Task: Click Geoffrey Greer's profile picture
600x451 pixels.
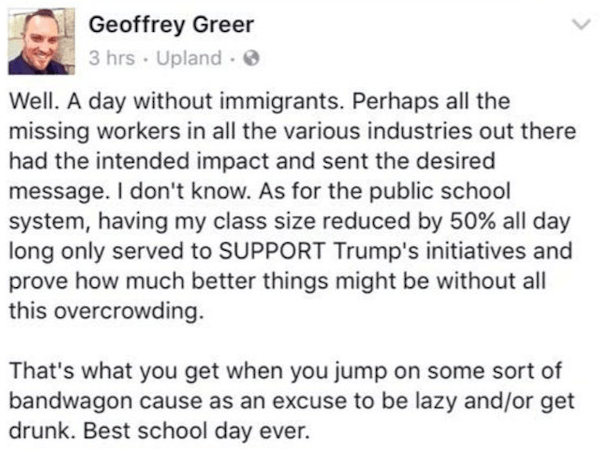Action: point(37,42)
